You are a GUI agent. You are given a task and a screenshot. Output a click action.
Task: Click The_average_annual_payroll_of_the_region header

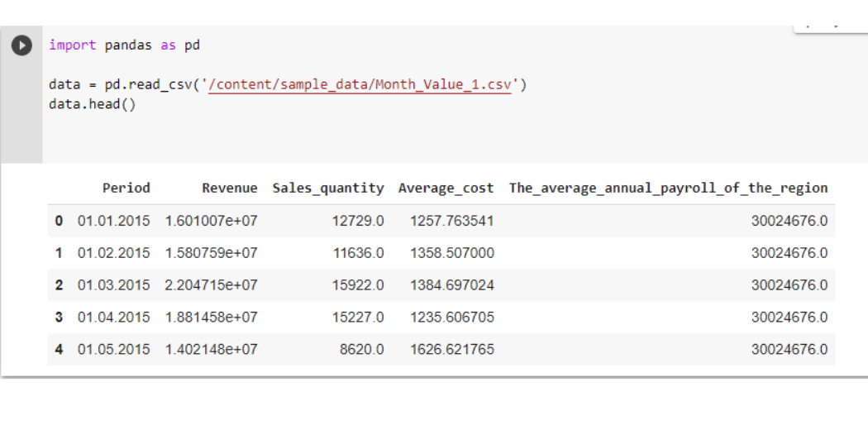[669, 189]
